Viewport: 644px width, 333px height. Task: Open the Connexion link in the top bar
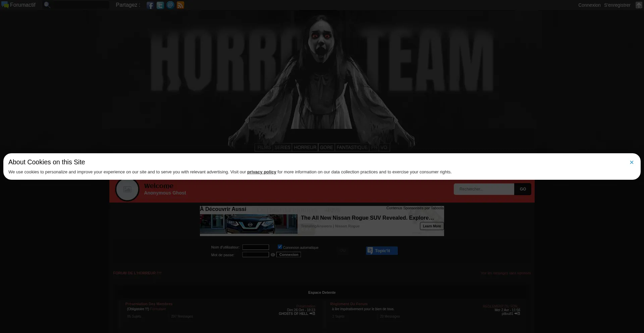point(589,5)
